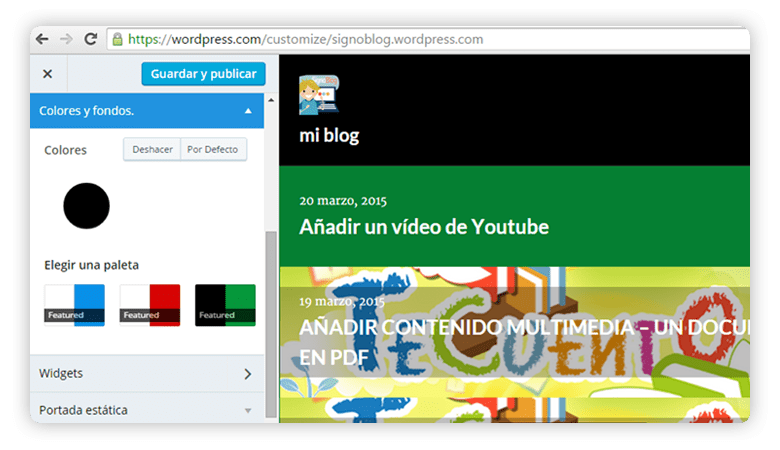
Task: Choose the white and red featured palette
Action: (x=150, y=305)
